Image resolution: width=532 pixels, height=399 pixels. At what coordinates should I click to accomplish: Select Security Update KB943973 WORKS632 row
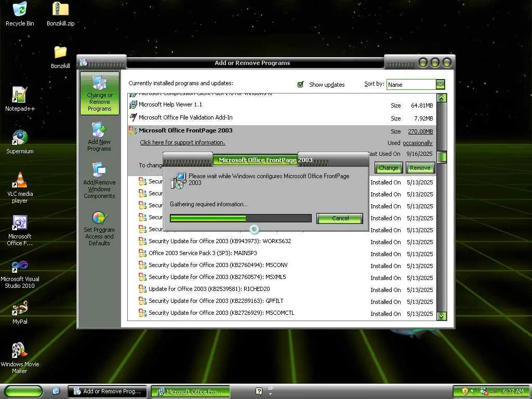pyautogui.click(x=282, y=241)
